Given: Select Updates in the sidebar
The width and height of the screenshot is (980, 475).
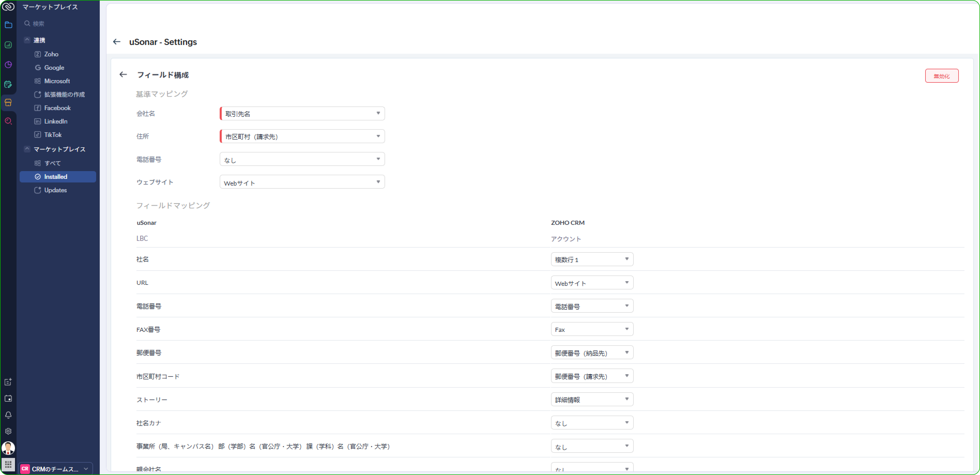Looking at the screenshot, I should (56, 190).
